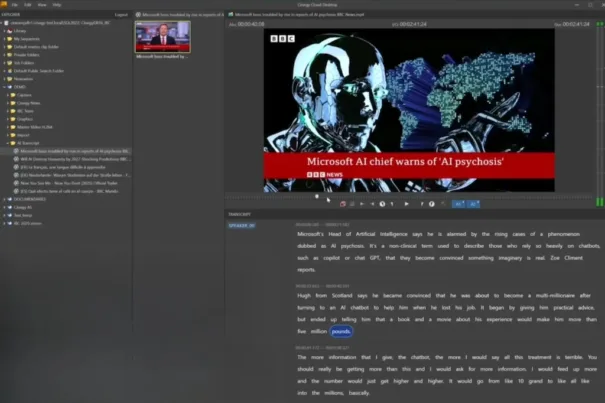Click the timecode field at the top left of the player
The image size is (605, 403).
[247, 24]
